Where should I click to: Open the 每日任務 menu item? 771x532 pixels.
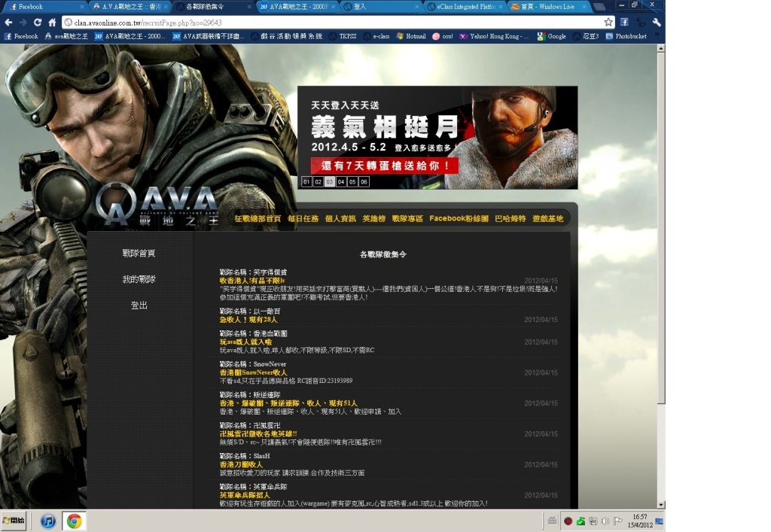point(303,219)
